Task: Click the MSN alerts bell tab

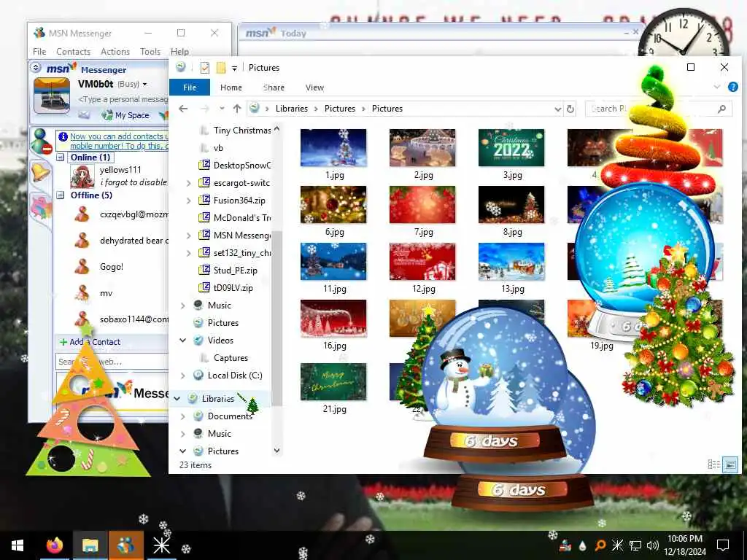Action: tap(41, 171)
